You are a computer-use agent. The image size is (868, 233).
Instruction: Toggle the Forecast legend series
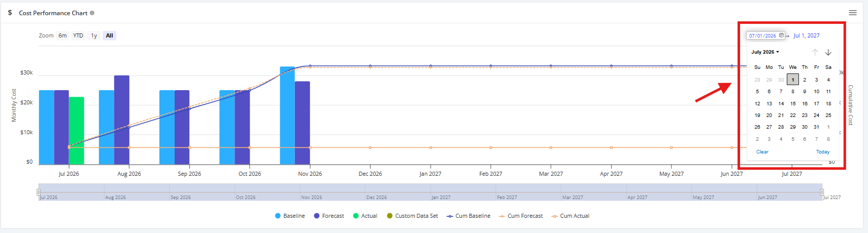pos(329,216)
